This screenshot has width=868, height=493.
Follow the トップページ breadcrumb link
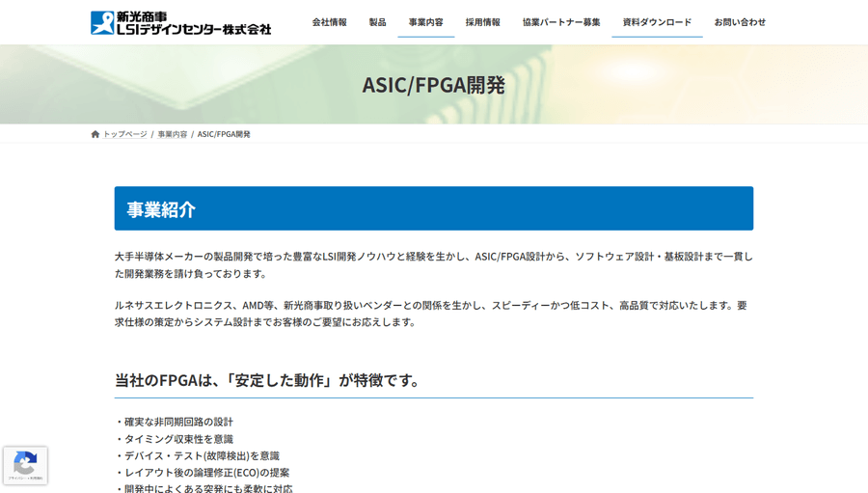click(x=125, y=134)
